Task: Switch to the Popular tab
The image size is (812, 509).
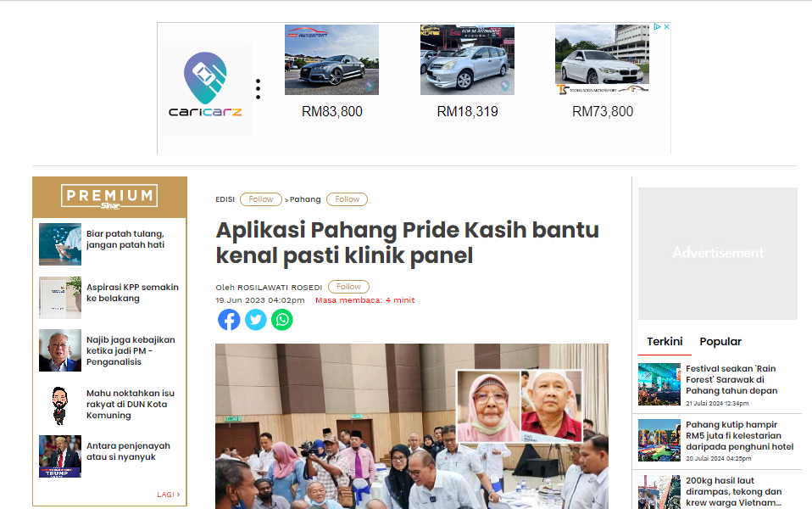Action: tap(720, 342)
